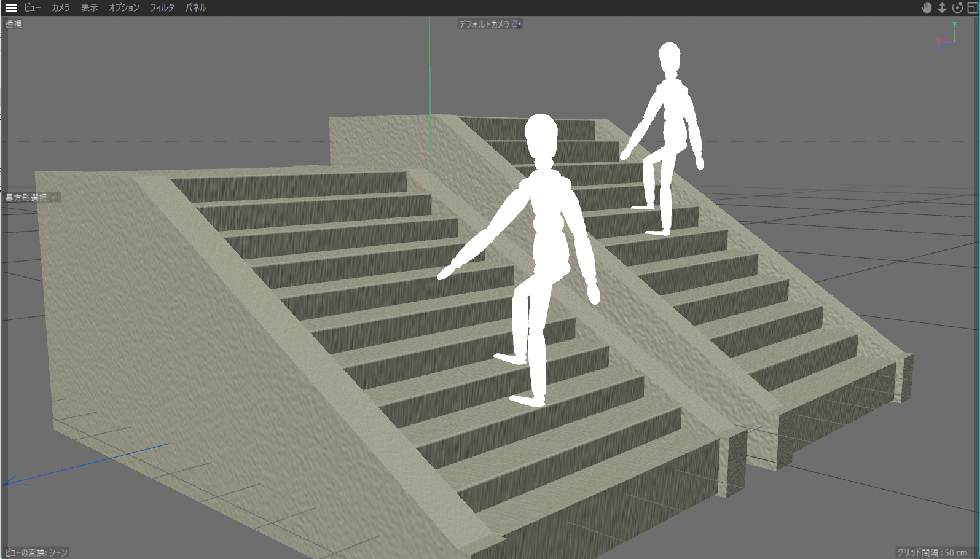
Task: Open the ビュー menu
Action: tap(32, 8)
